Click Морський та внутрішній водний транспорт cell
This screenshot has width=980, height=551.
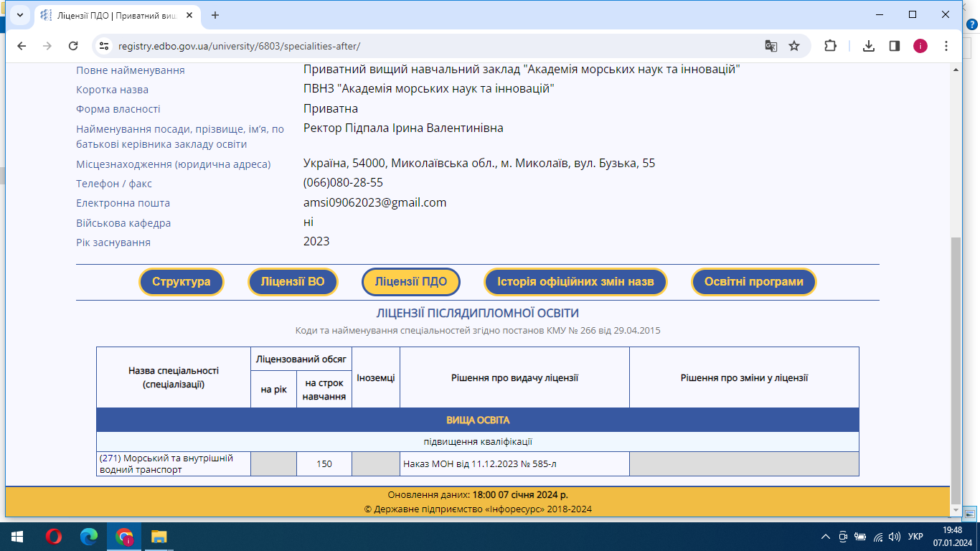pyautogui.click(x=174, y=464)
